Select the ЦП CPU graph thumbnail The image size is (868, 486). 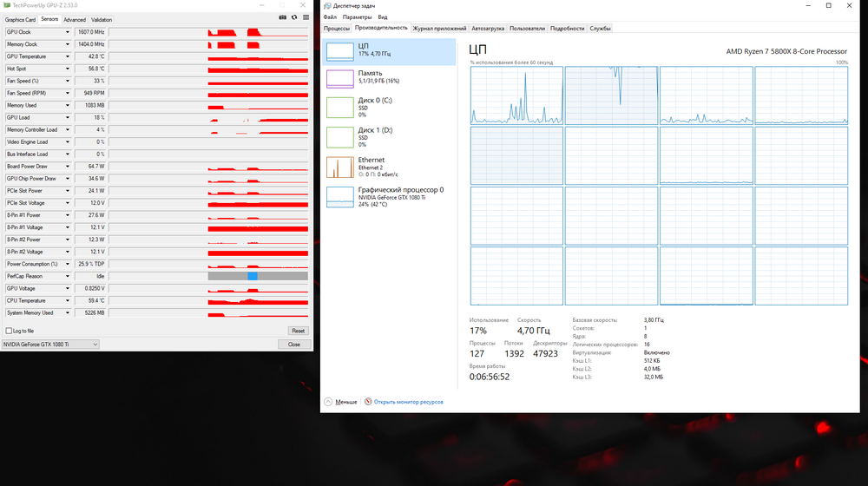(x=340, y=51)
